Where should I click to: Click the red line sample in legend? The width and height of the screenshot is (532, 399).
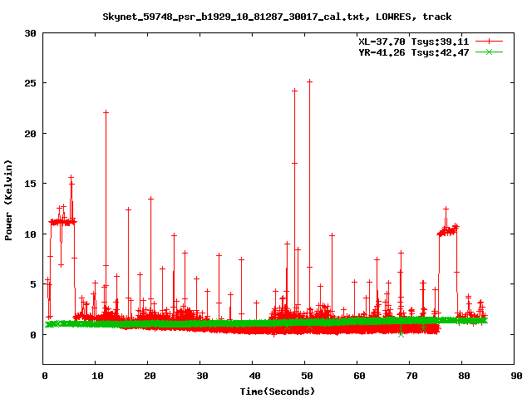[489, 42]
